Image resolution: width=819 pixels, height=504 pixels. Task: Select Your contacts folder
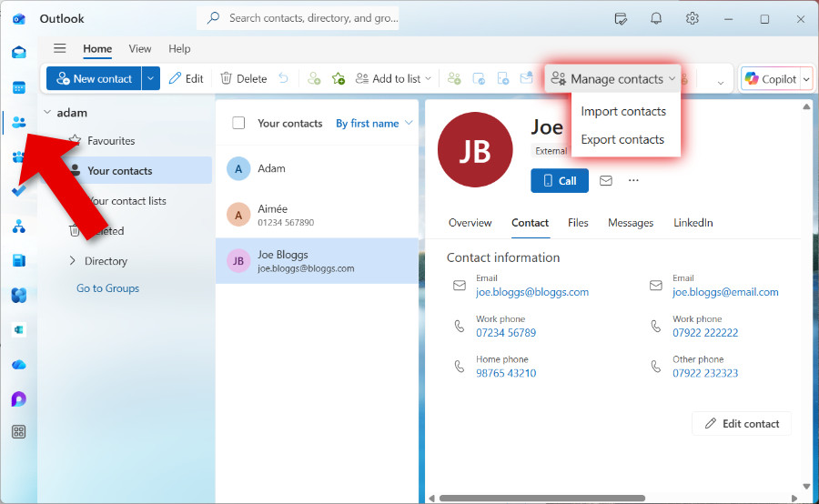pos(126,170)
